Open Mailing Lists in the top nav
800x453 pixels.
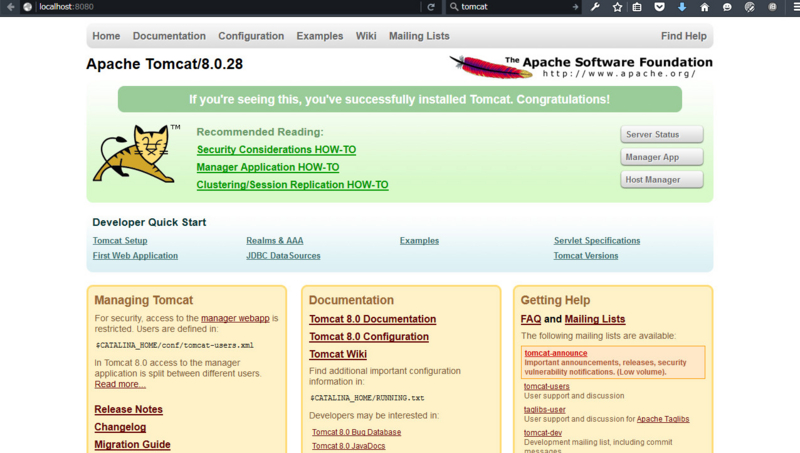pyautogui.click(x=419, y=36)
